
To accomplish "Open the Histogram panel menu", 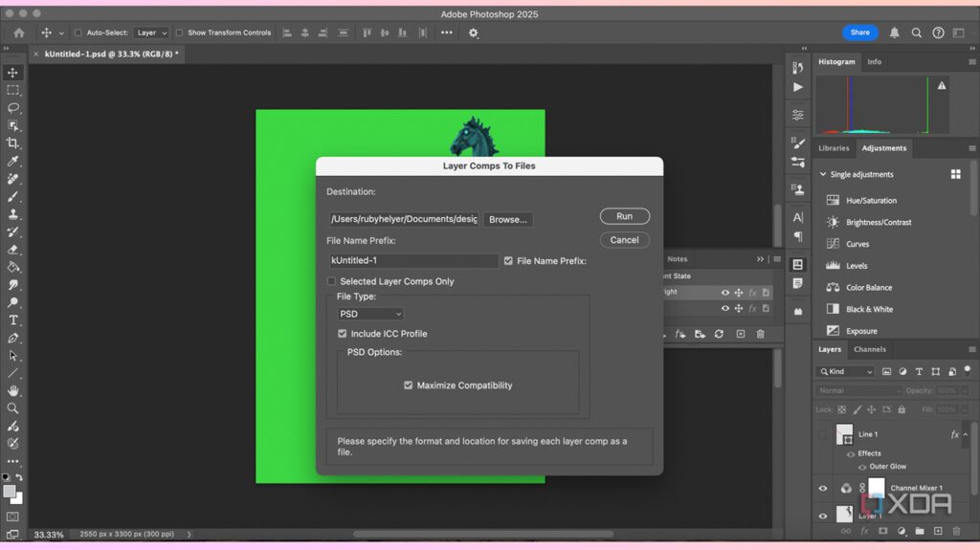I will click(972, 62).
